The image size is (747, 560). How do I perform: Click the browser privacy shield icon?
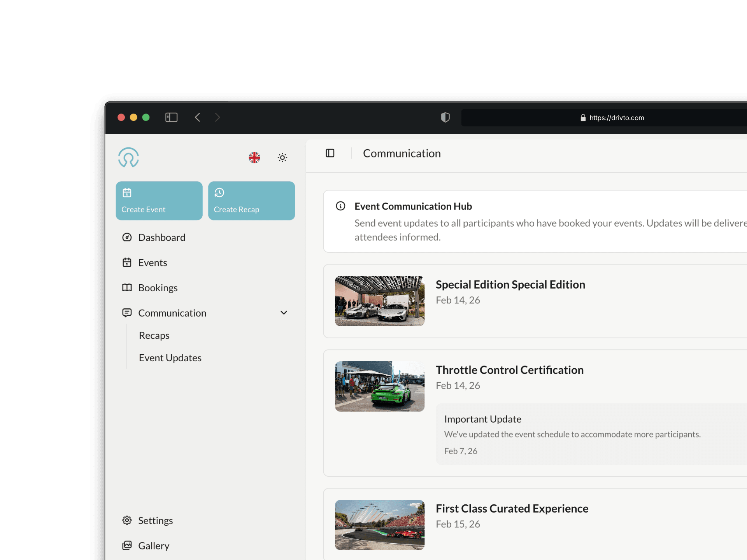point(445,117)
